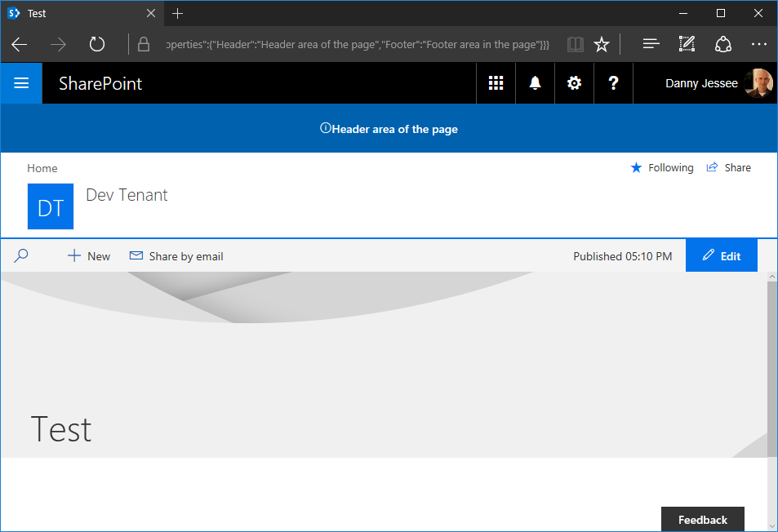Click Share by email
The width and height of the screenshot is (778, 532).
tap(176, 256)
